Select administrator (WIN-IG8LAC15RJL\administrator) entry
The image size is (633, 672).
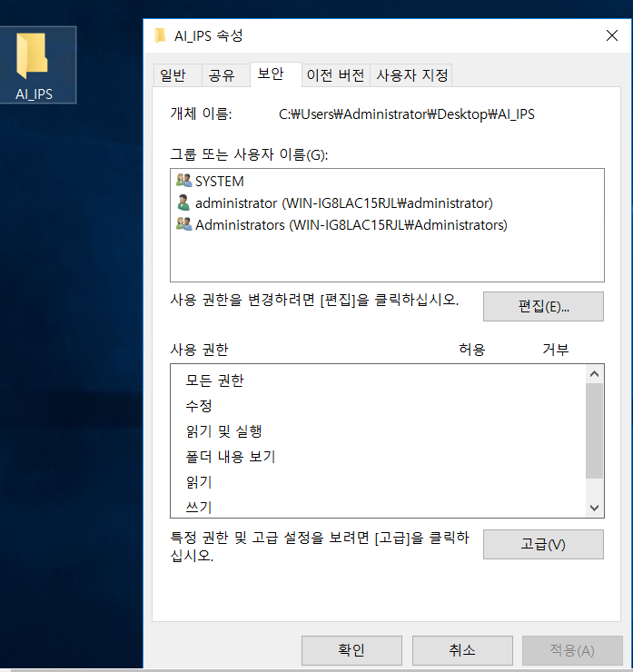[387, 203]
